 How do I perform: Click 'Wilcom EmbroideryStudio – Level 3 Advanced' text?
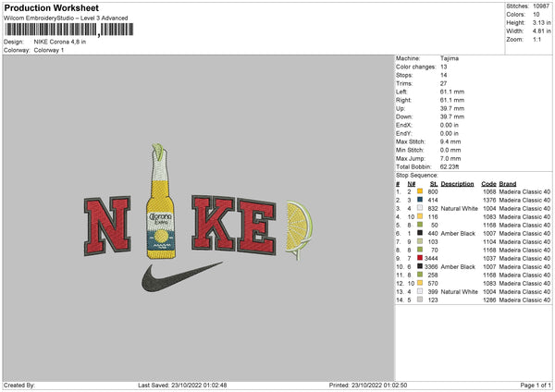coord(66,18)
